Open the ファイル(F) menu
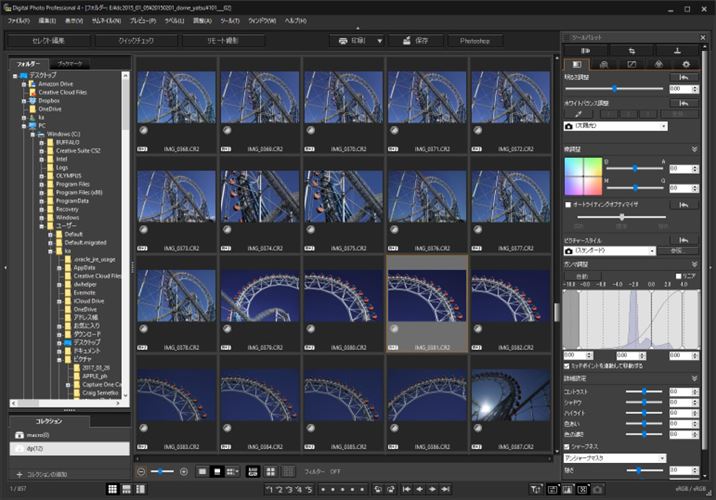Screen dimensions: 716x500 pos(19,21)
